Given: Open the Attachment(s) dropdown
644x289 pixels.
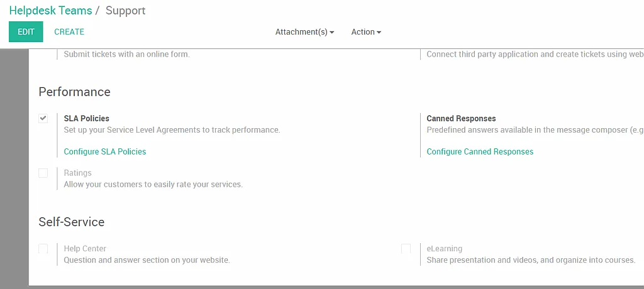Looking at the screenshot, I should point(304,31).
